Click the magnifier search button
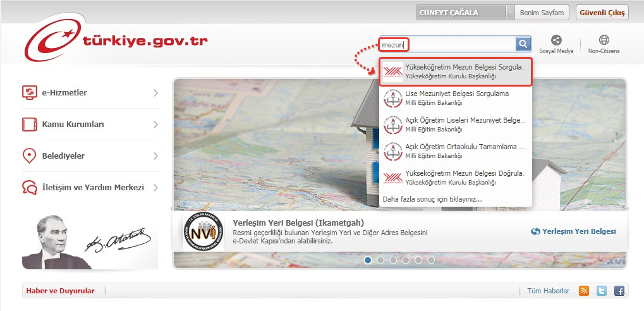 (523, 44)
